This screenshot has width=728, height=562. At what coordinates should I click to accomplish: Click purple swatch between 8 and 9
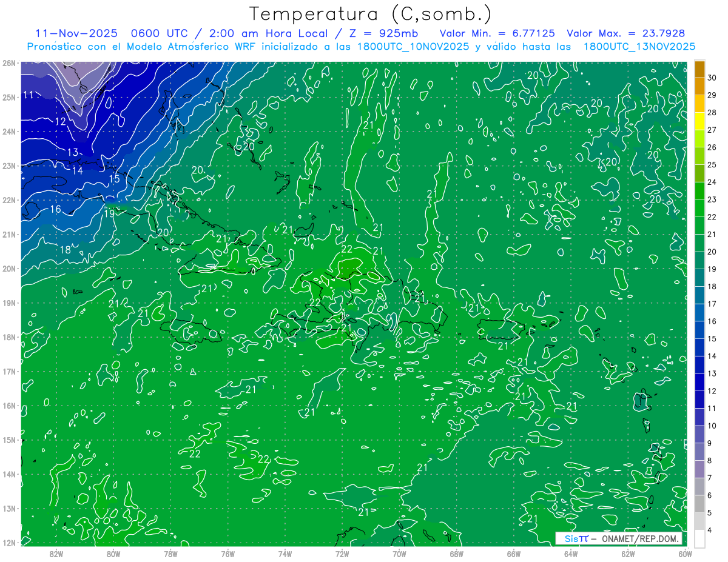(700, 452)
